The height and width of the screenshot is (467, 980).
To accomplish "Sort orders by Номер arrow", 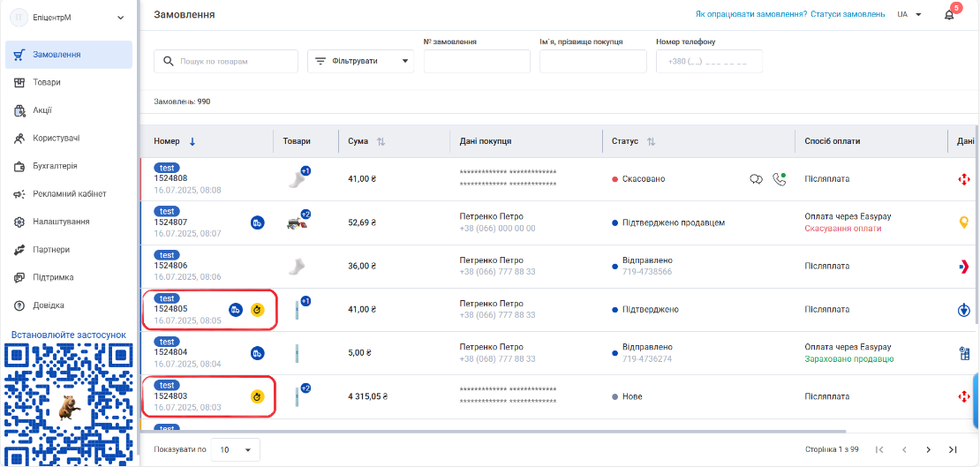I will pos(192,142).
